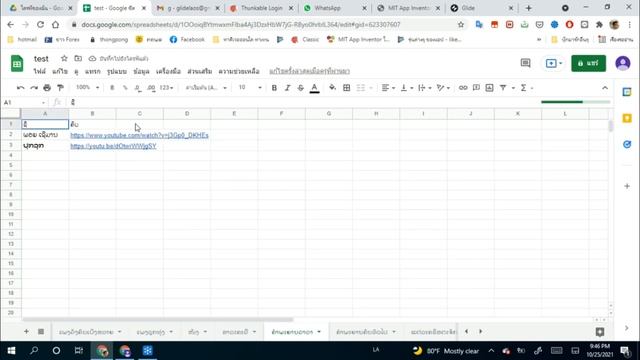Click the cloud save status icon
Screen dimensions: 640x360
[x=92, y=58]
